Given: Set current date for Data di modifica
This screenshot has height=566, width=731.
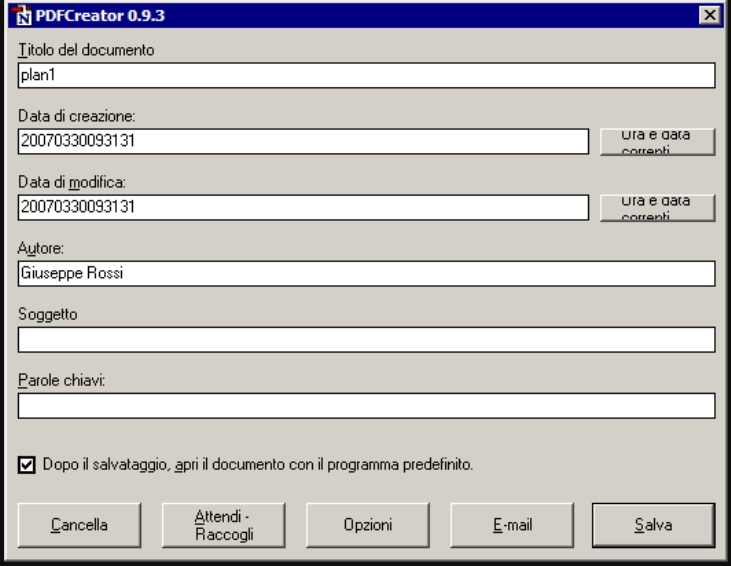Looking at the screenshot, I should coord(657,208).
